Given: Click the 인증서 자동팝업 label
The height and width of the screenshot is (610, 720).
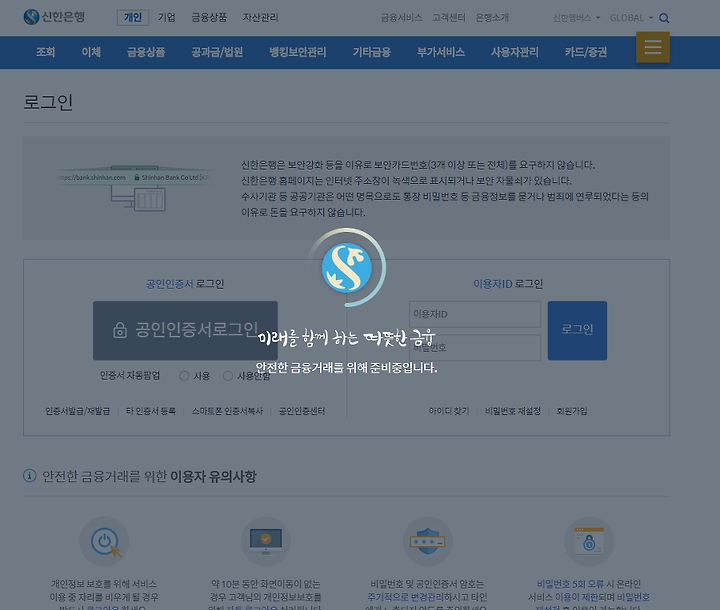Looking at the screenshot, I should click(130, 376).
